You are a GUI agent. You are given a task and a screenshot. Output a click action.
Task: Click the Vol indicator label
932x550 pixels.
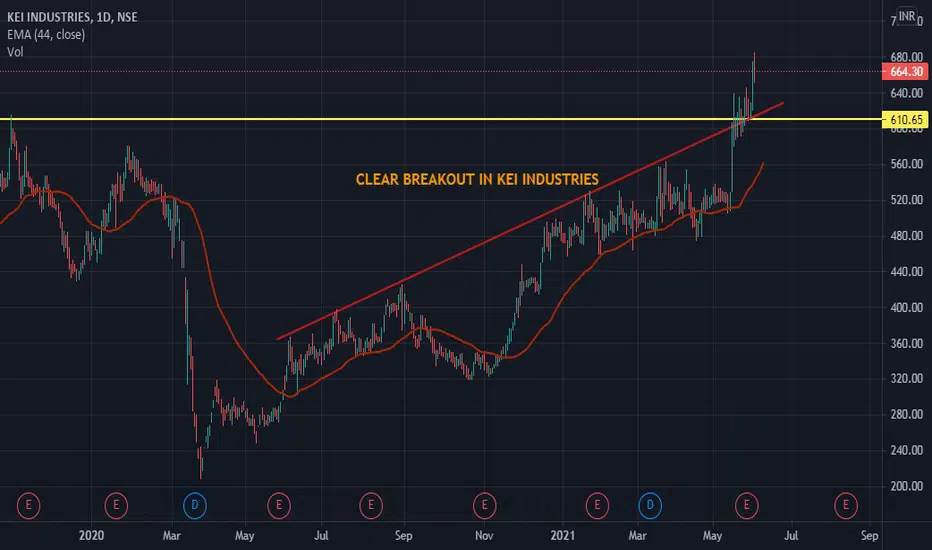tap(15, 52)
